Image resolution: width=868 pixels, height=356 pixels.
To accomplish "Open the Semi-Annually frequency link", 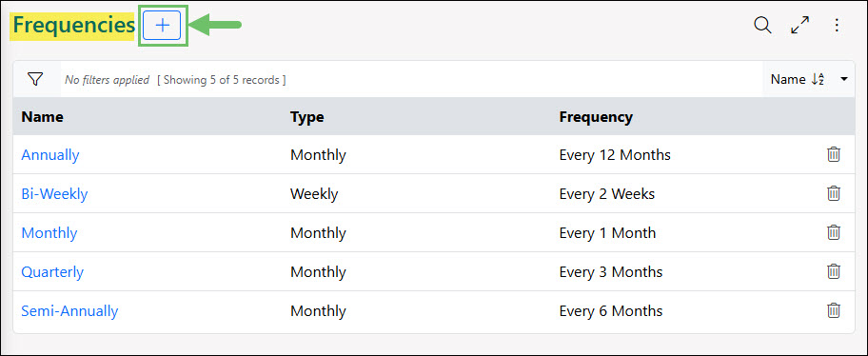I will (69, 310).
